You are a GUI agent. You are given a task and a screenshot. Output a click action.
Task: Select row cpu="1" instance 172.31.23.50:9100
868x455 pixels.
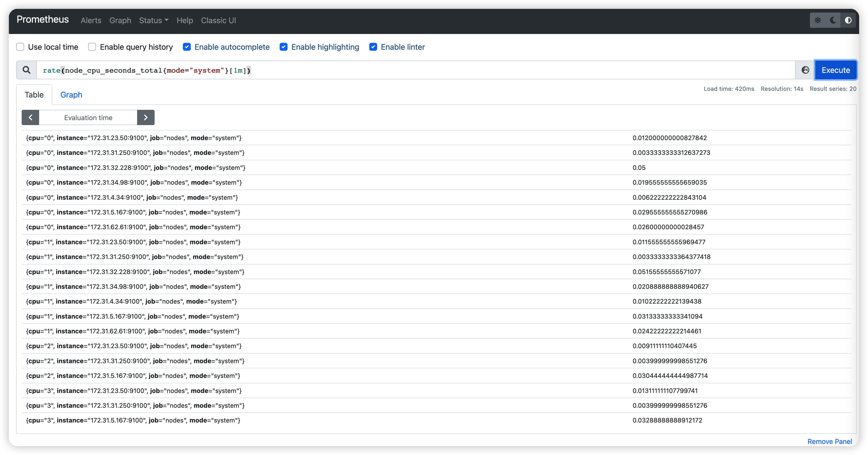coord(436,242)
